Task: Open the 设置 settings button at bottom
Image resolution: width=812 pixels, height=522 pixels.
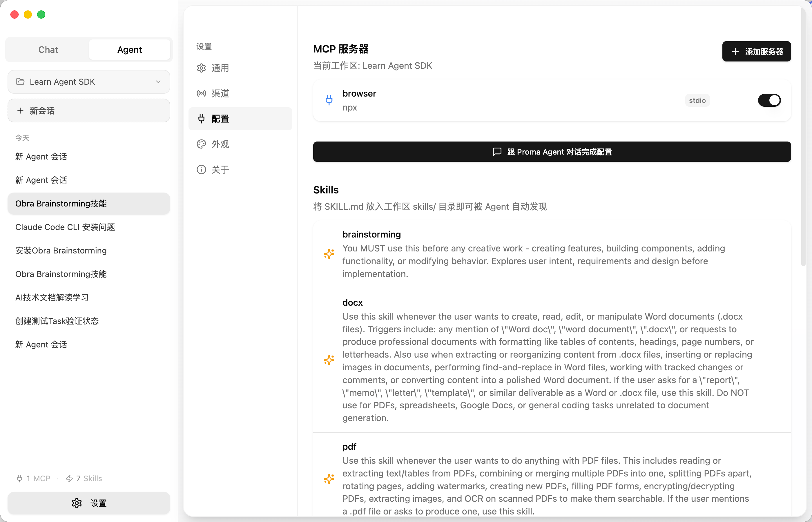Action: (x=89, y=503)
